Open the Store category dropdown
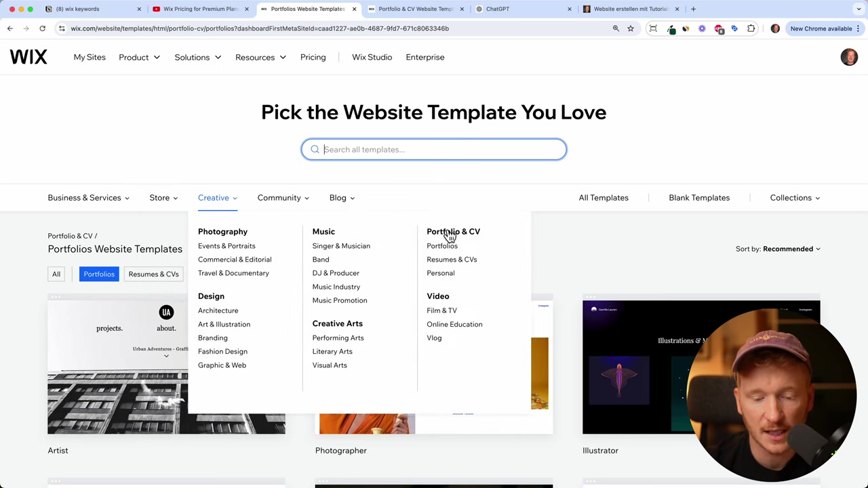This screenshot has height=488, width=868. click(x=163, y=198)
